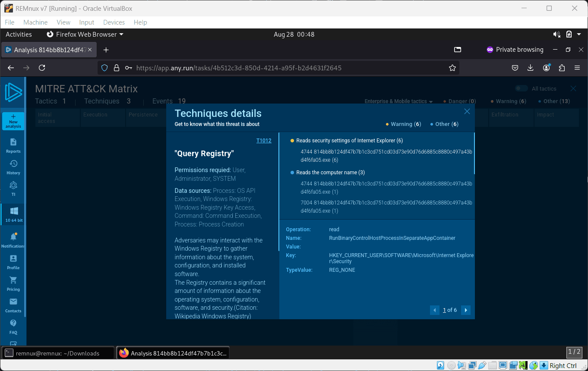Screen dimensions: 588x371
Task: Open Firefox hamburger menu
Action: click(577, 68)
